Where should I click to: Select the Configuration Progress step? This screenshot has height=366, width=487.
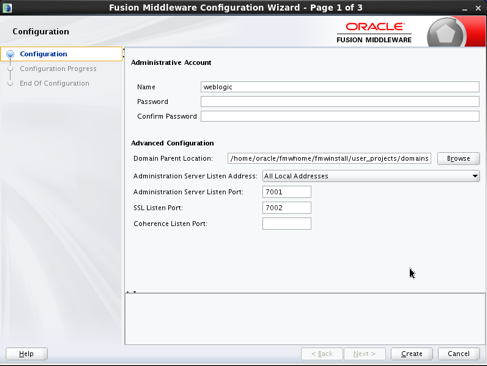(x=58, y=69)
